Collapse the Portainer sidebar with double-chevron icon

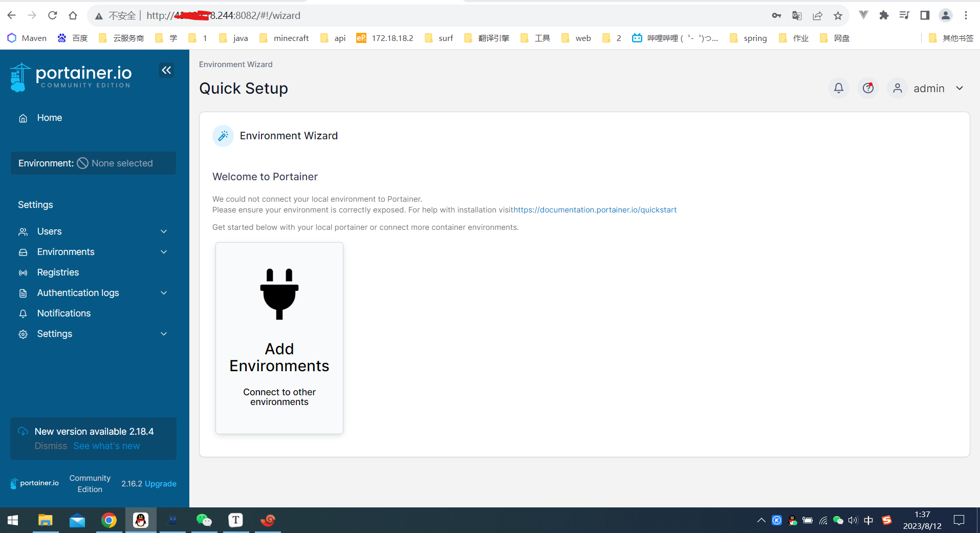click(x=166, y=70)
